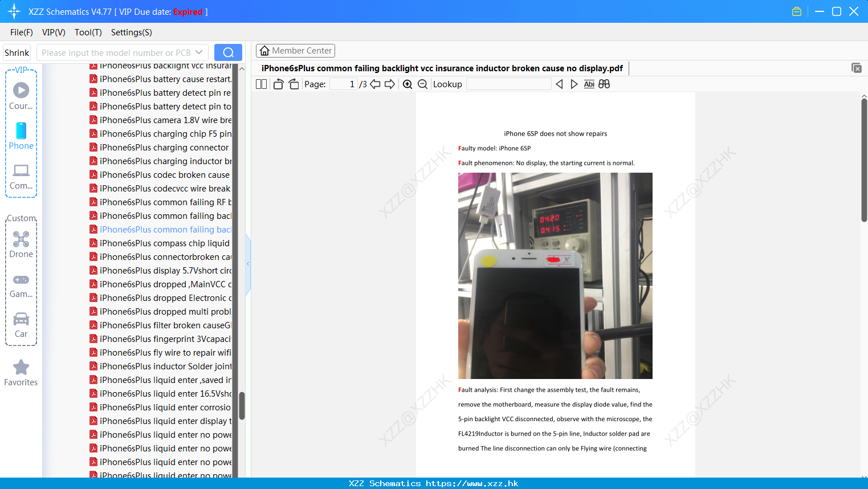Open the VIP menu
This screenshot has height=489, width=868.
point(54,32)
